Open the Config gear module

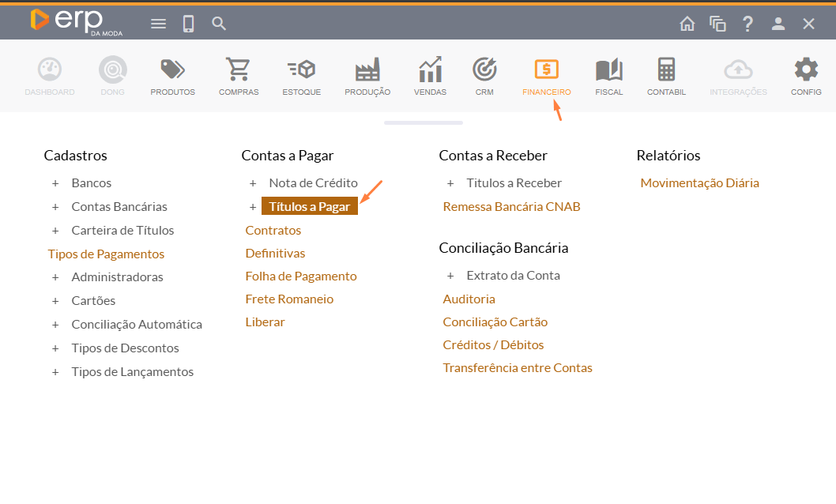point(806,71)
